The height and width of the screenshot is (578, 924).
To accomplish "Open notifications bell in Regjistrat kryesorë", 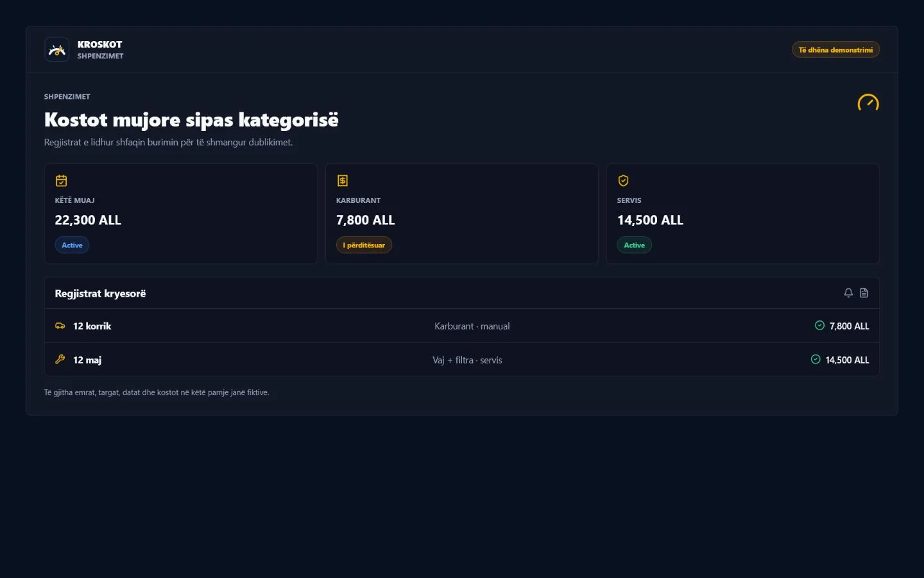I will tap(848, 293).
